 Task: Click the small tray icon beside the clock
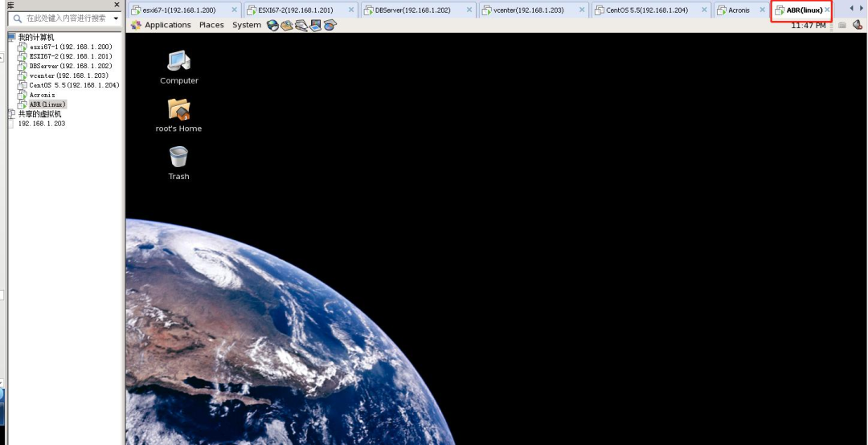pyautogui.click(x=842, y=26)
